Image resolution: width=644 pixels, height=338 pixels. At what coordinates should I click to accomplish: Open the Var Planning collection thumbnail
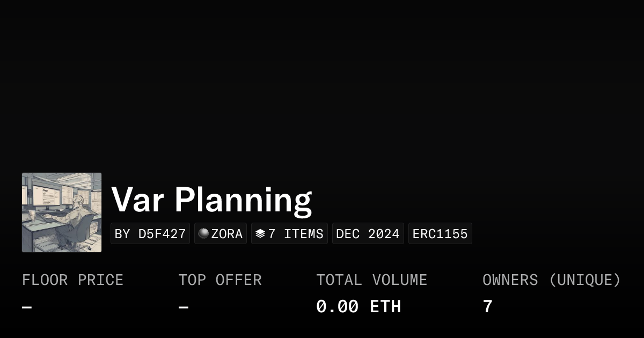coord(62,212)
